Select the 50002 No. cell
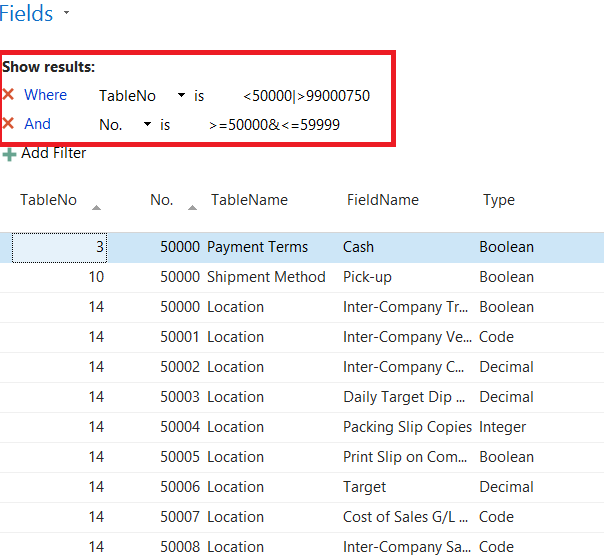604x557 pixels. click(x=180, y=367)
